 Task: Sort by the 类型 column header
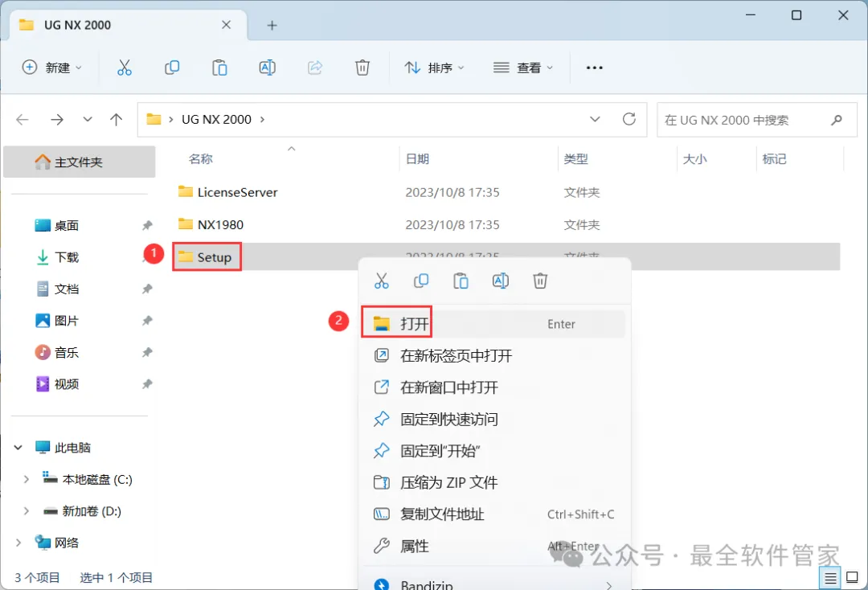(x=575, y=159)
